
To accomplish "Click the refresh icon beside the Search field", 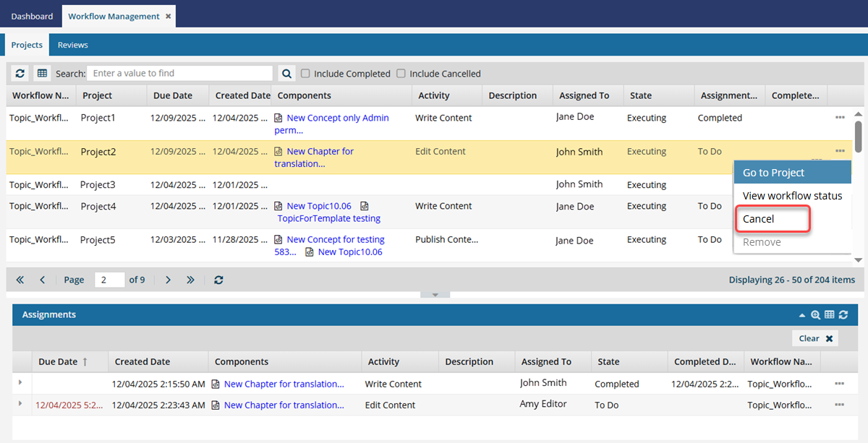I will pos(20,74).
